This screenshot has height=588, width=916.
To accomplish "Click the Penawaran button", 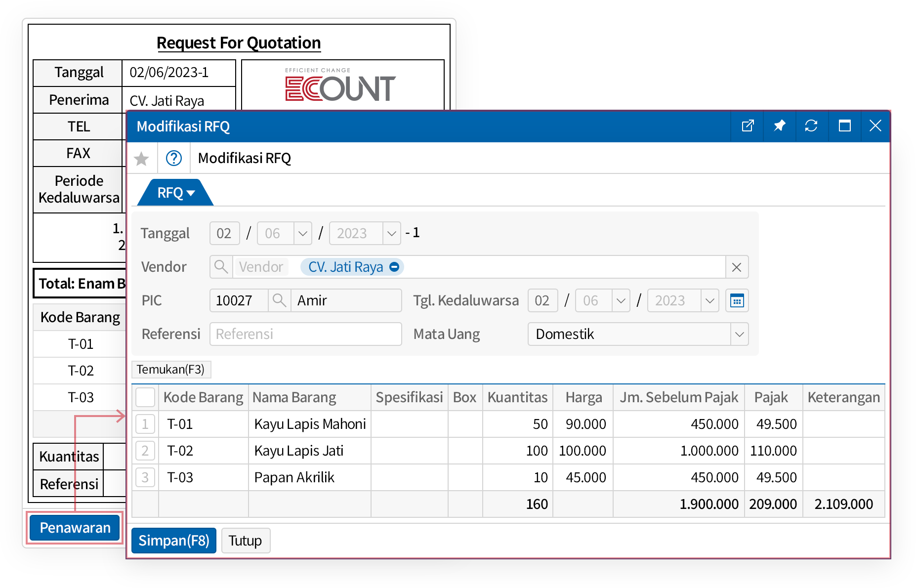I will tap(75, 528).
